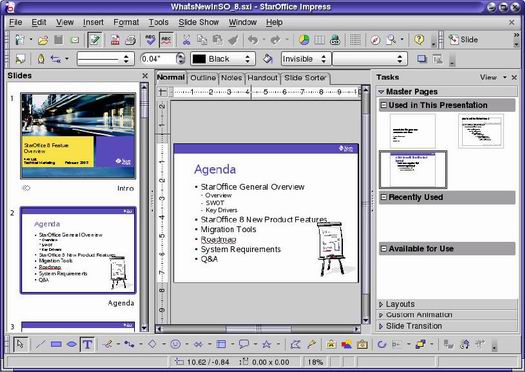Screen dimensions: 525x372
Task: Collapse the Used in This Presentation section
Action: coord(384,105)
